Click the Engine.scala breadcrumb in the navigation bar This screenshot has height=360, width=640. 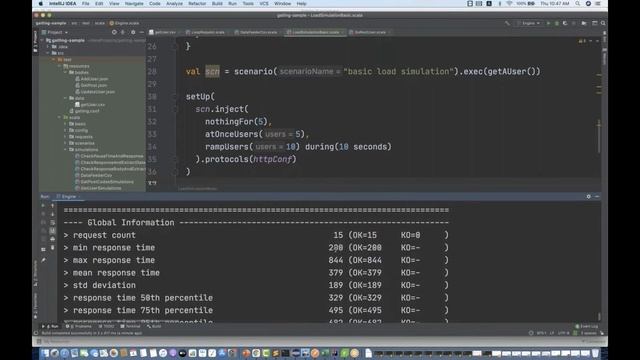[x=124, y=23]
